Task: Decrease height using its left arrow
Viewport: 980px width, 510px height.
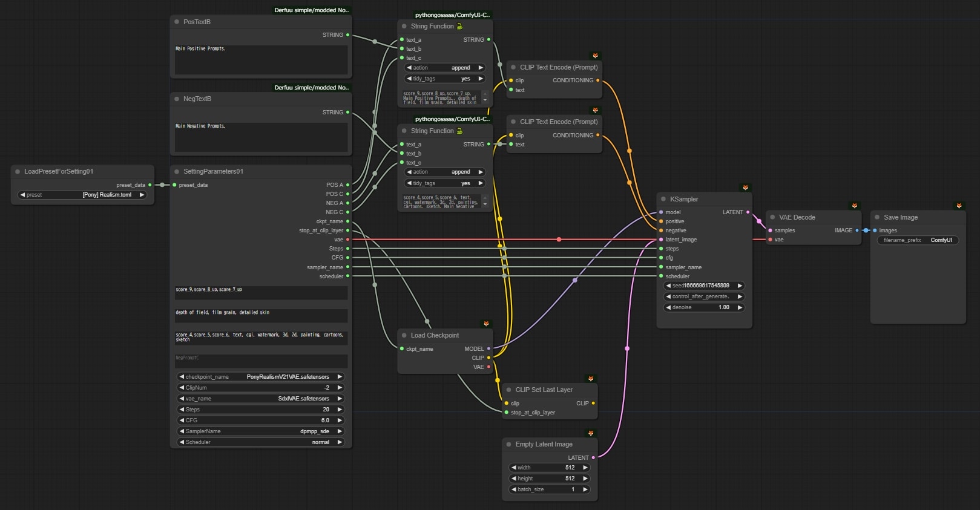Action: click(514, 479)
